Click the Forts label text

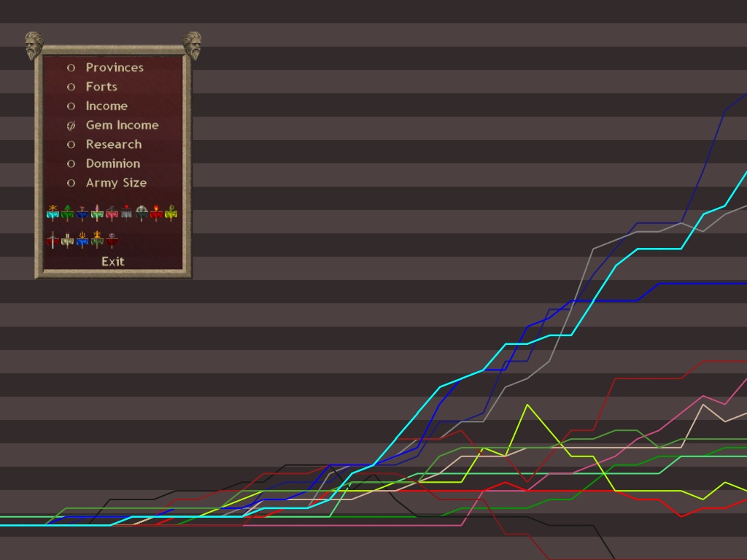coord(101,87)
